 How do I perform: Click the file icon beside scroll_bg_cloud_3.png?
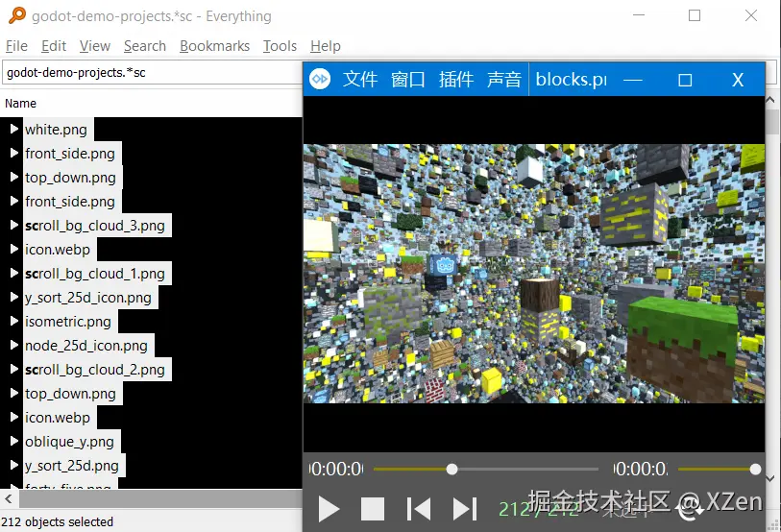(14, 225)
